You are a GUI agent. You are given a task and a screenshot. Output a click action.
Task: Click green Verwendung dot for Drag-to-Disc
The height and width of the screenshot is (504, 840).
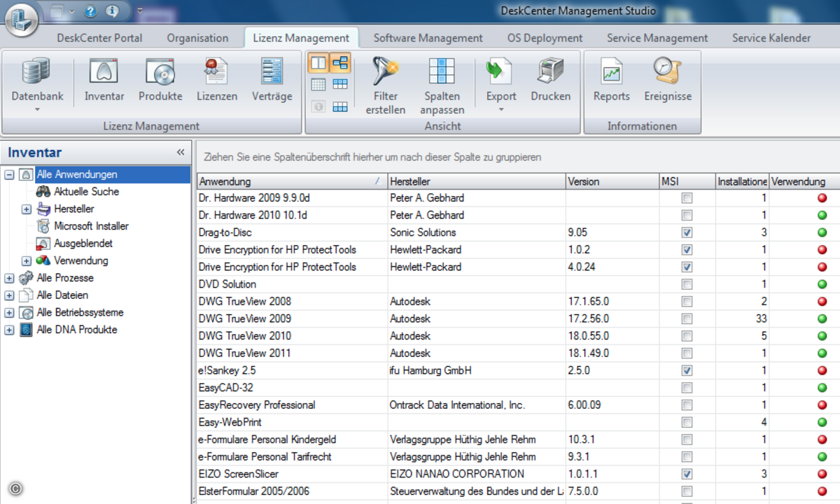[822, 232]
